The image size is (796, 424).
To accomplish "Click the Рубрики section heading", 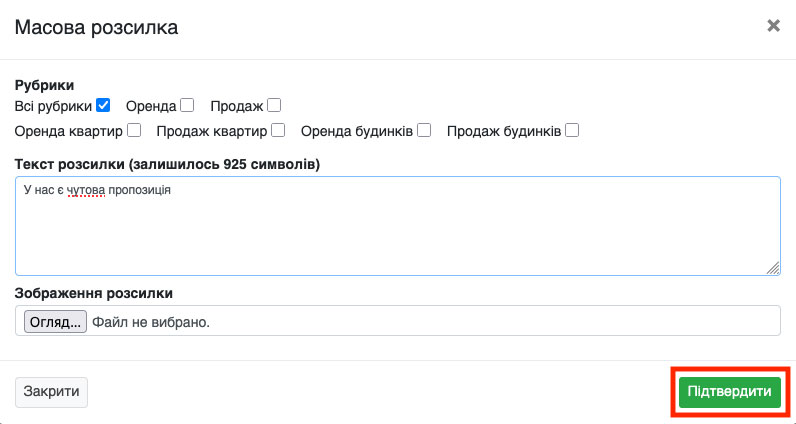I will 45,85.
